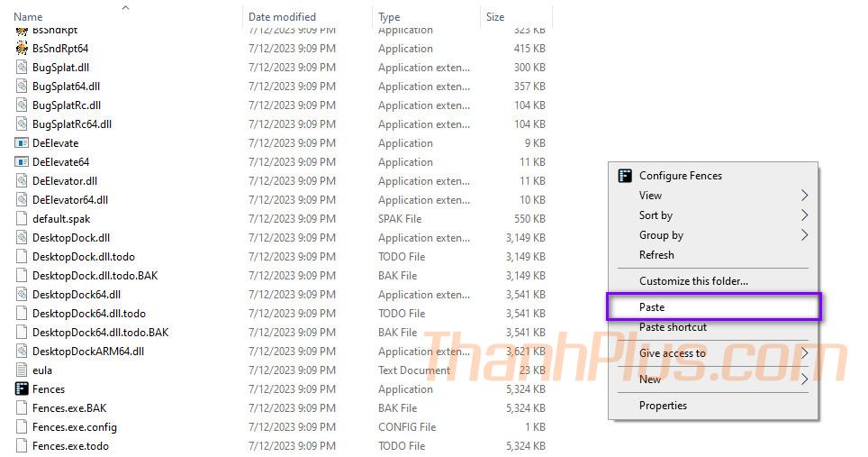Screen dimensions: 868x457
Task: Expand the Group by submenu
Action: click(804, 235)
